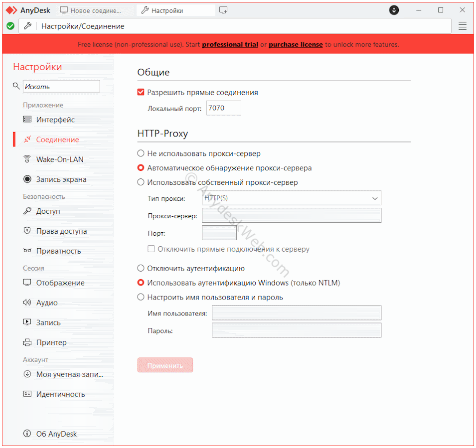This screenshot has width=476, height=448.
Task: Select Отключить аутентификацию radio
Action: click(141, 268)
